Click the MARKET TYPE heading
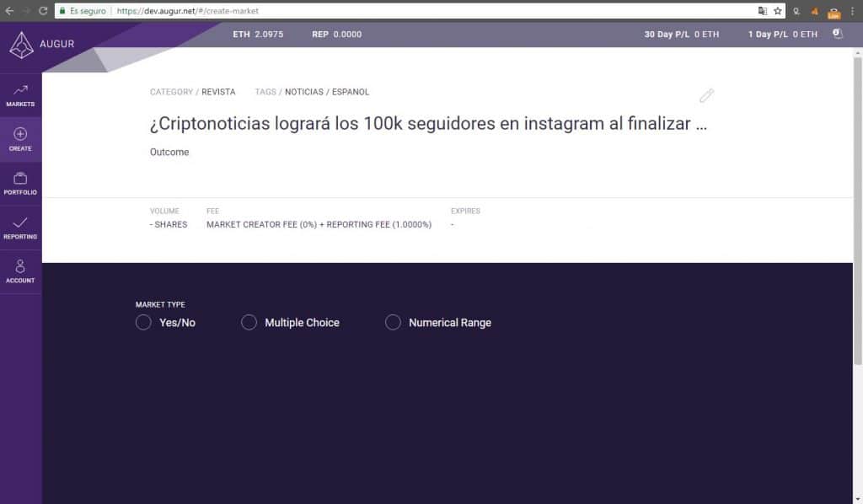This screenshot has width=863, height=504. 161,304
